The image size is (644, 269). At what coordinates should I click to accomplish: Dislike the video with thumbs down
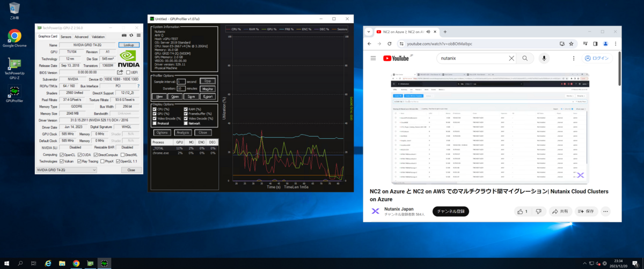click(538, 211)
